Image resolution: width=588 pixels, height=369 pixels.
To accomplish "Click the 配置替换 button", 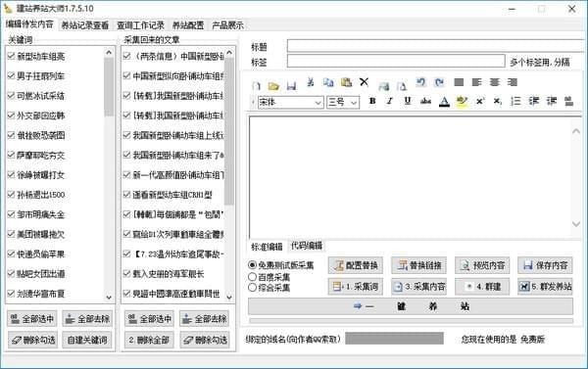I will click(356, 265).
